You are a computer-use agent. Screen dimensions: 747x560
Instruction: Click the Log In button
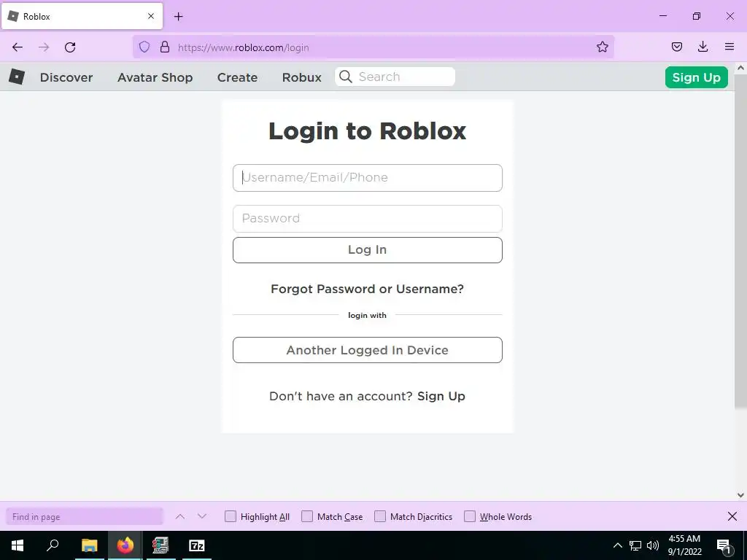(x=368, y=250)
